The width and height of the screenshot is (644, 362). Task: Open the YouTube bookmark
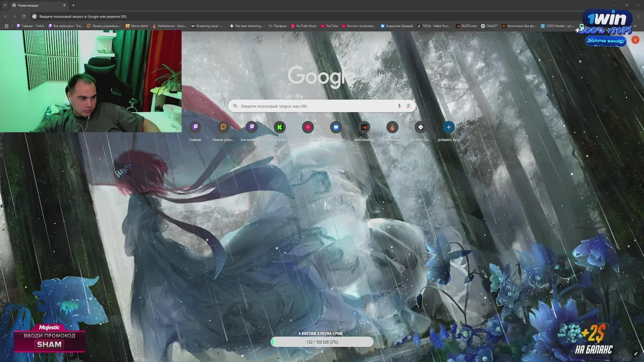click(330, 26)
